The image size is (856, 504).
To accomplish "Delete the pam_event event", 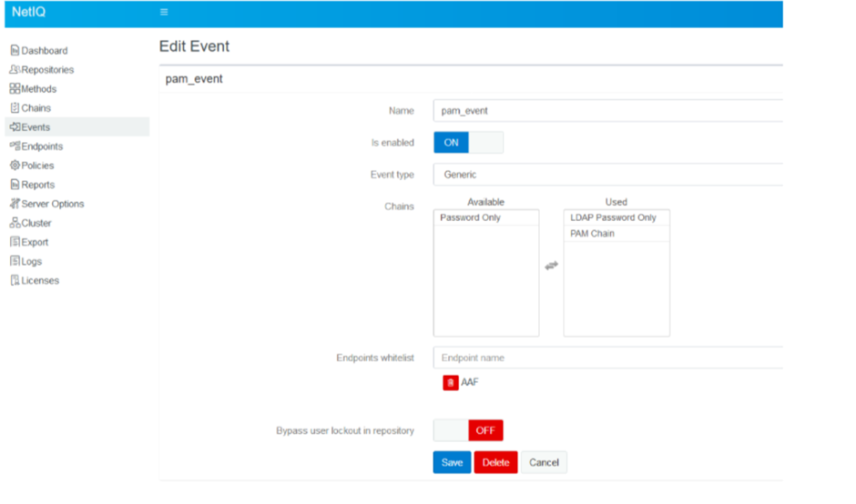I will click(x=495, y=462).
